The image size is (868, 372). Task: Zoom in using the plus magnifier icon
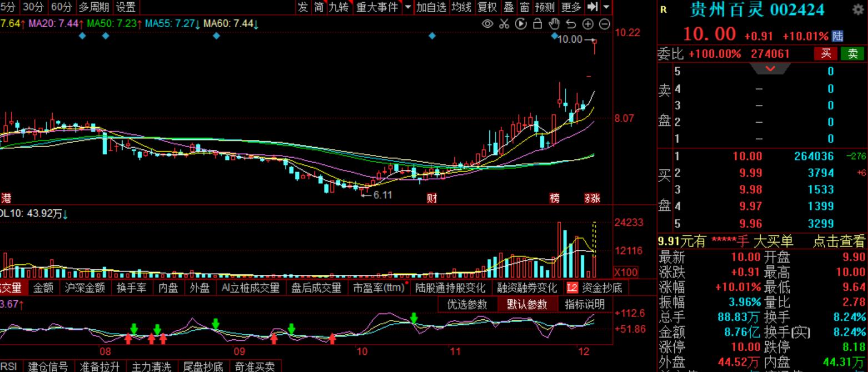[587, 24]
